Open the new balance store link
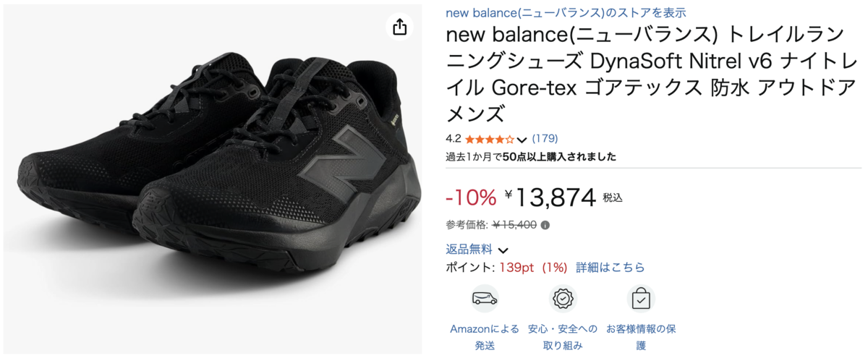Viewport: 868px width, 361px height. pos(566,12)
